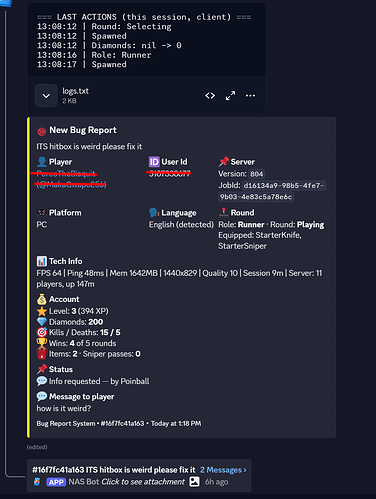The width and height of the screenshot is (376, 499).
Task: Click the diamond gem icon
Action: click(42, 322)
